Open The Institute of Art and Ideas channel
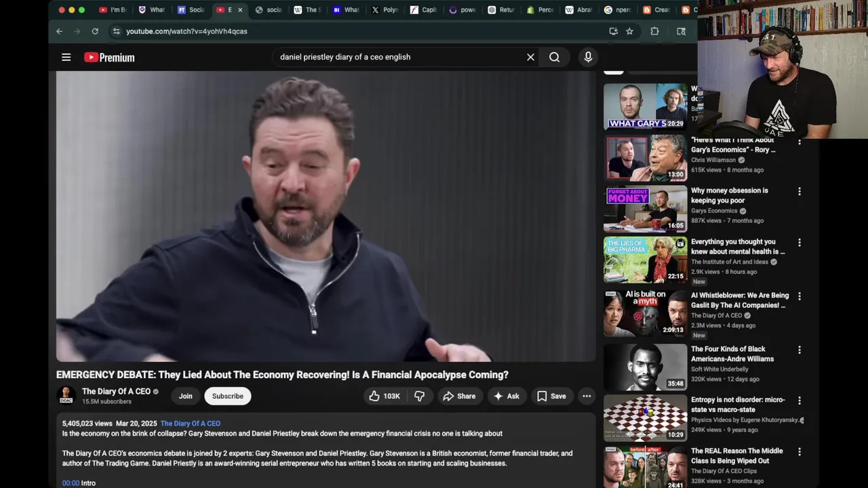 tap(730, 262)
